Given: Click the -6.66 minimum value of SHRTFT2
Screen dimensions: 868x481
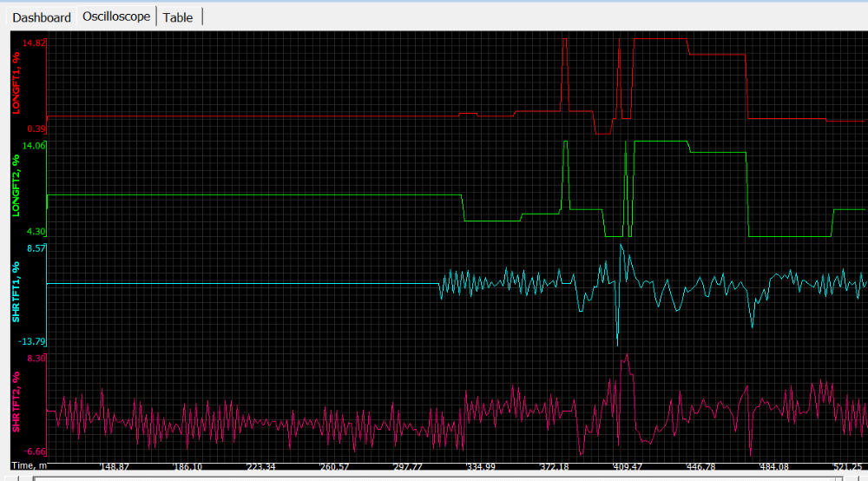Looking at the screenshot, I should tap(35, 451).
